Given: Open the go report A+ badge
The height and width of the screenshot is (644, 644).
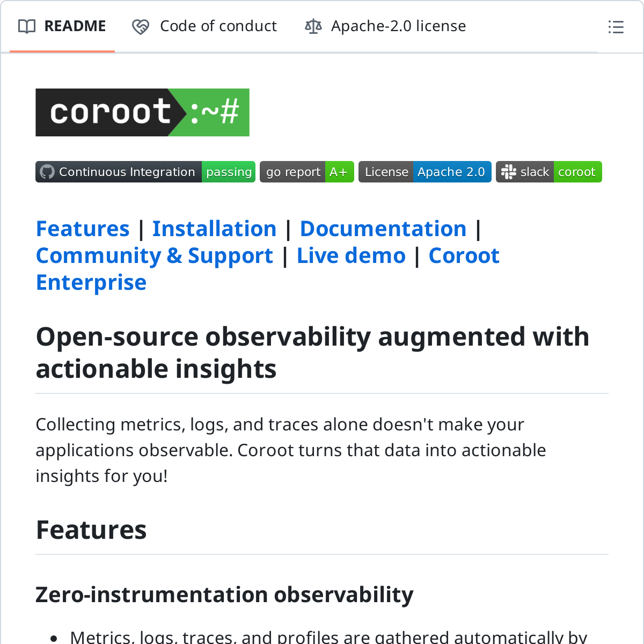Looking at the screenshot, I should pyautogui.click(x=306, y=172).
